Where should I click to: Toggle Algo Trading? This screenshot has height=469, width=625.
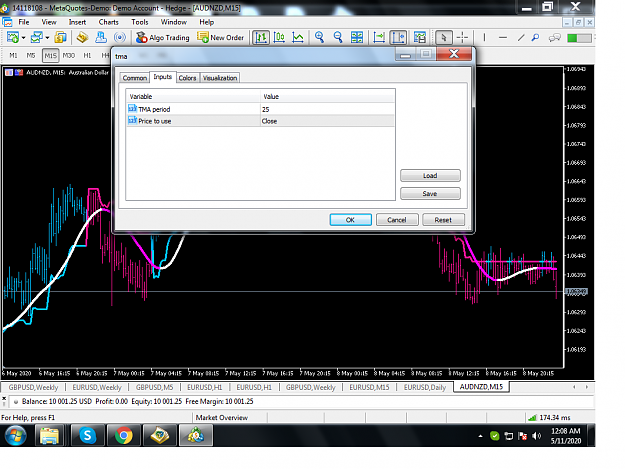(x=163, y=37)
